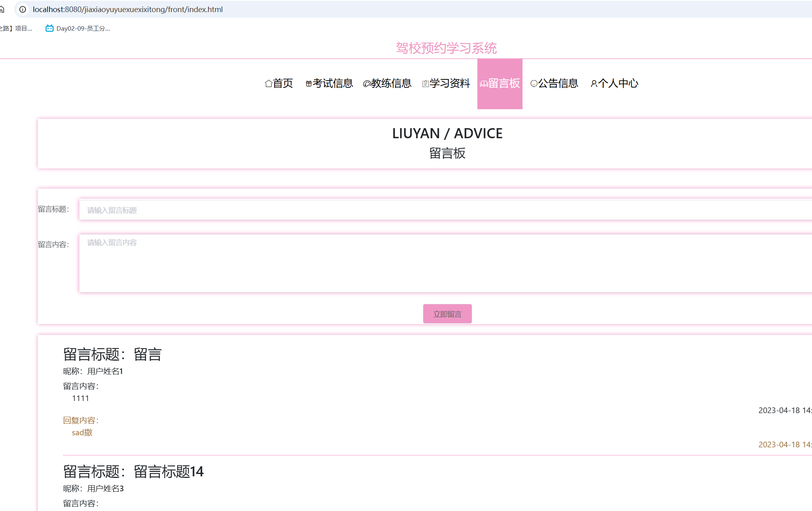Open the 项目... bookmark
Screen dimensions: 812x511
point(16,28)
